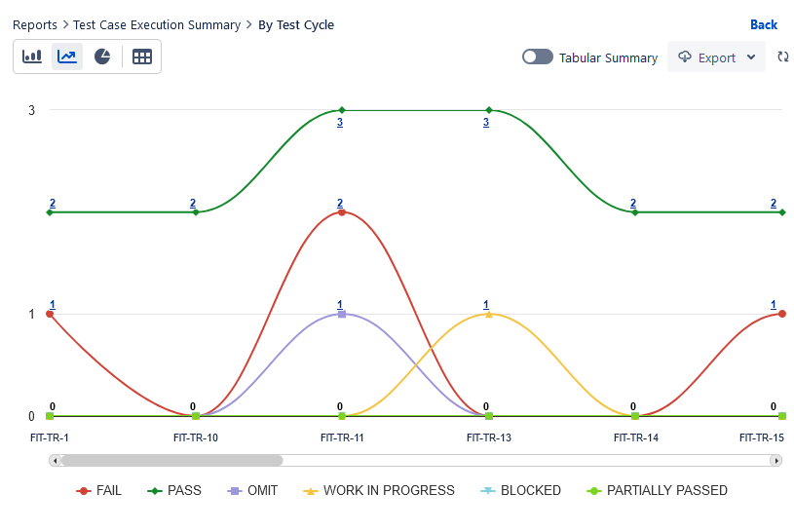The image size is (794, 532).
Task: Toggle OMIT series in legend
Action: click(x=251, y=491)
